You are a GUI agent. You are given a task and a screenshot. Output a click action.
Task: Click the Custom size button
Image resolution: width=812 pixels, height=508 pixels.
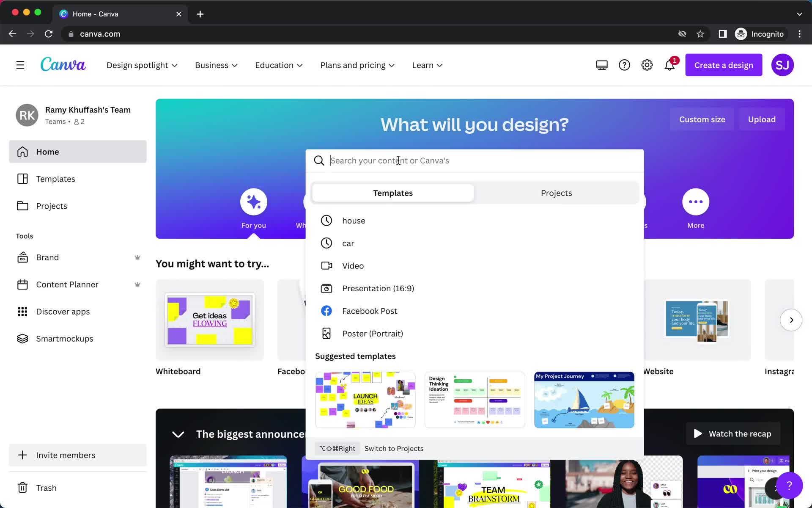click(x=702, y=119)
